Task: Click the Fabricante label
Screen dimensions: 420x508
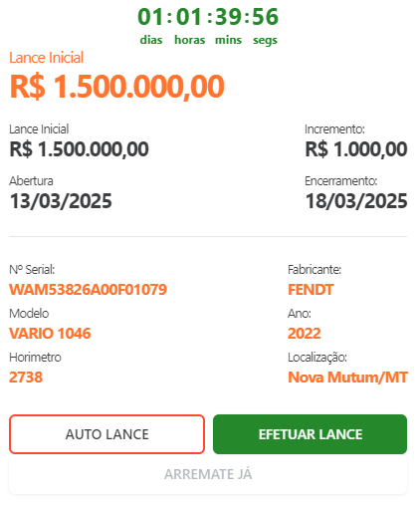Action: [x=315, y=269]
